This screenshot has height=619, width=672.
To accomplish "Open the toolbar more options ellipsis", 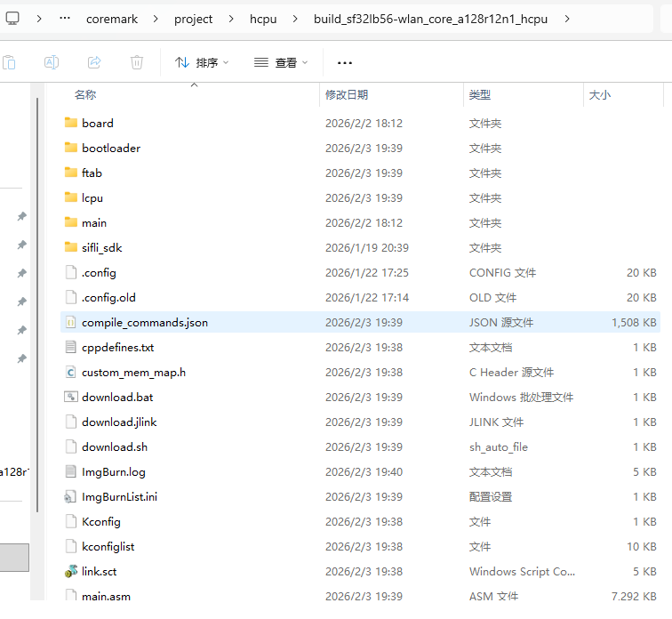I will (x=345, y=63).
